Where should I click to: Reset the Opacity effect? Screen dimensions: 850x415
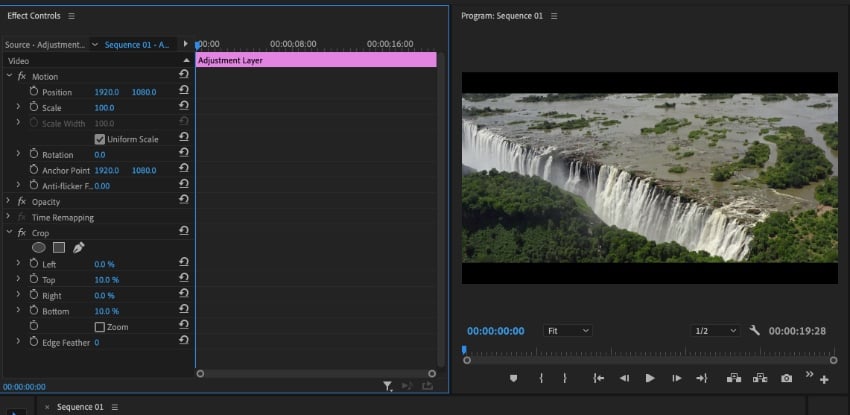184,200
